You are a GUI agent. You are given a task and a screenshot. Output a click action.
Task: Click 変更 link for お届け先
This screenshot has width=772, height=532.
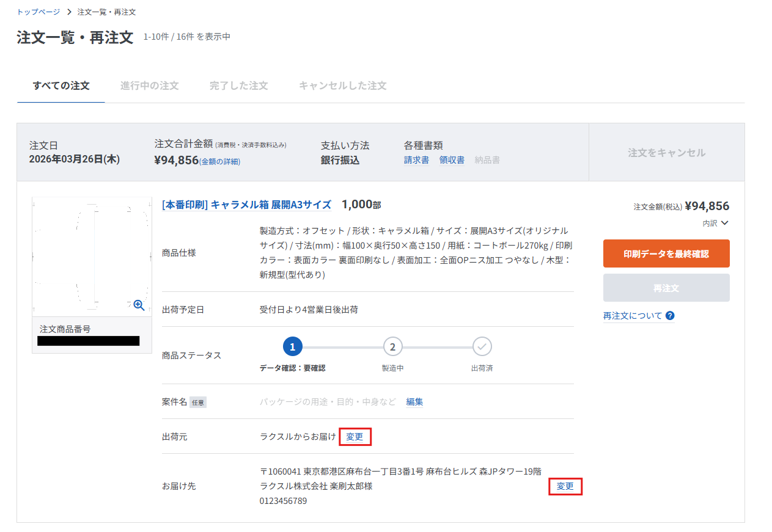(x=565, y=486)
